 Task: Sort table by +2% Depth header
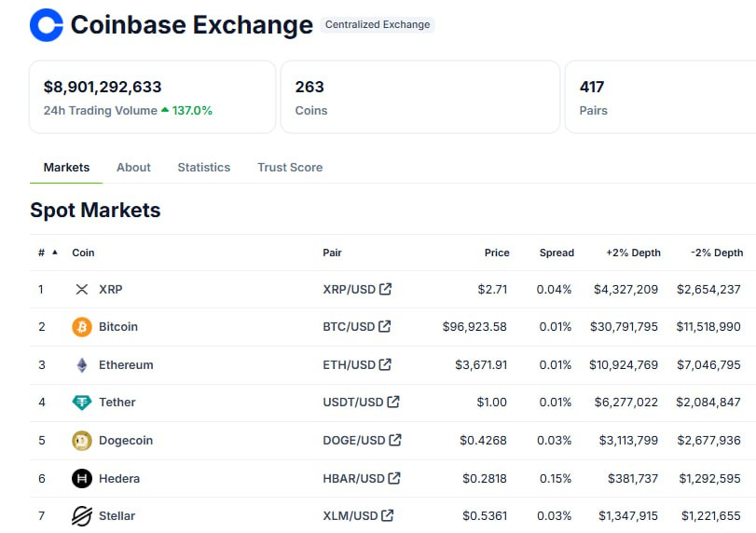[x=634, y=253]
